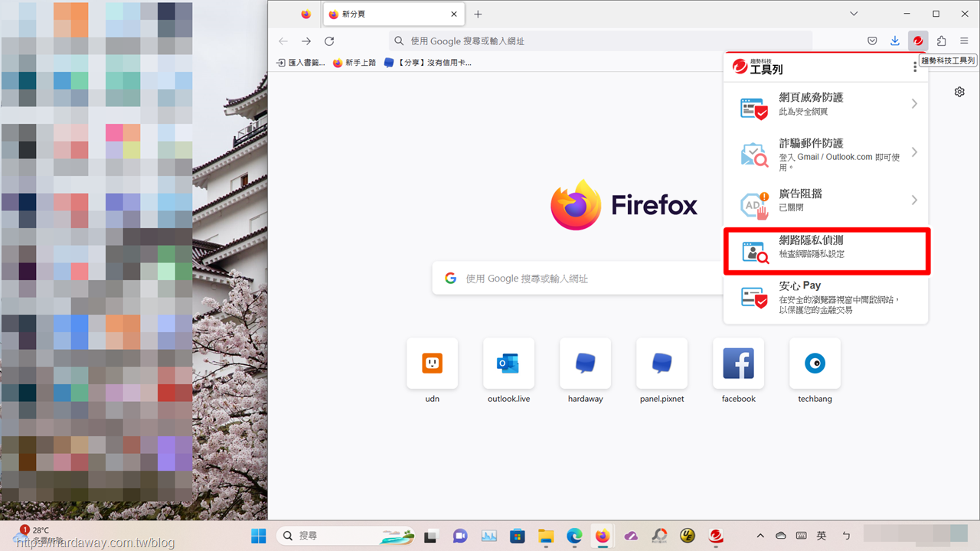Go forward one page
Screen dimensions: 980x551
[x=306, y=41]
